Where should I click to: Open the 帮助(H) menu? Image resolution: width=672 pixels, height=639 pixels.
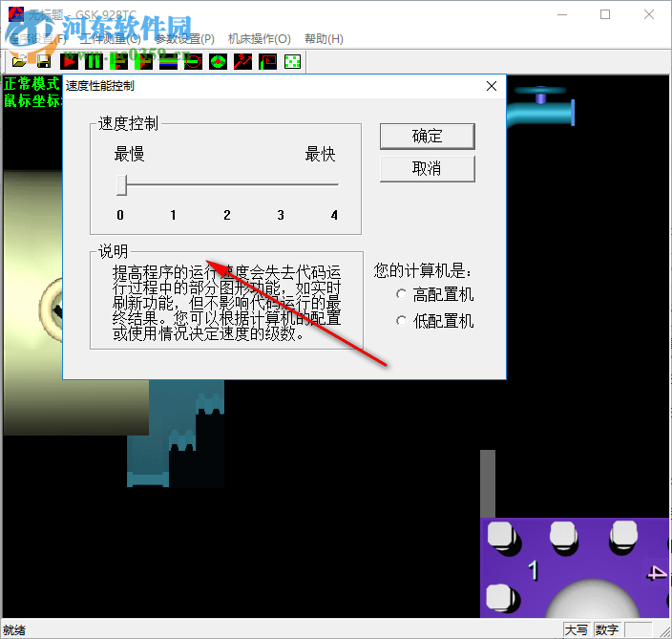324,39
